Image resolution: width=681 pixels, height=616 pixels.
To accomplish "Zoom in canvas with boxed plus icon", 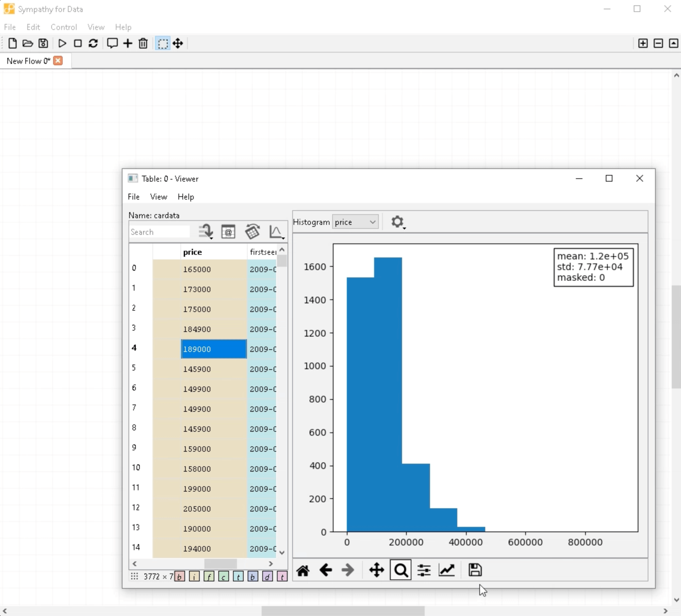I will coord(643,43).
